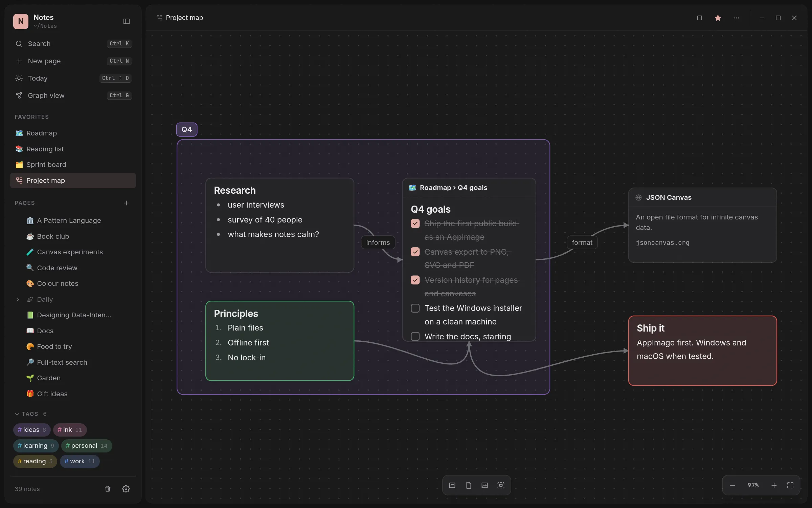Add a new page with PAGES plus
This screenshot has height=508, width=812.
(x=126, y=203)
